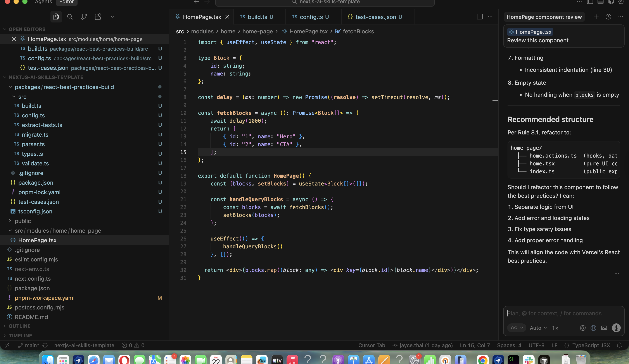The image size is (629, 364).
Task: Collapse the NEXTJS-AI-SKILLS-TEMPLATE section
Action: (x=5, y=77)
